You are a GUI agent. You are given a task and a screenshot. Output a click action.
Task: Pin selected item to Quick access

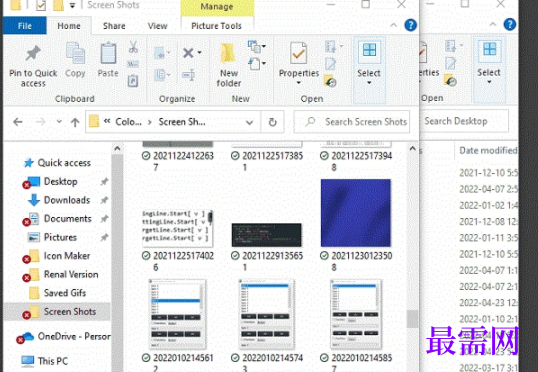coord(33,65)
